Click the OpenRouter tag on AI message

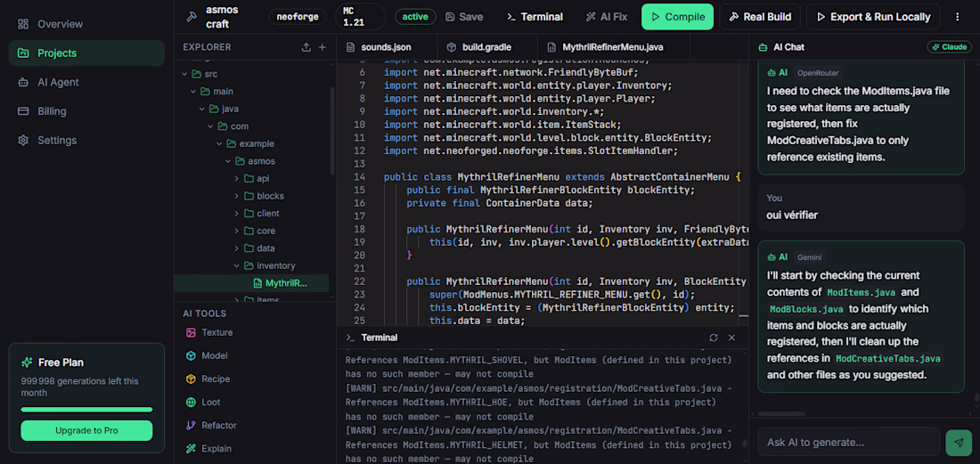[818, 73]
